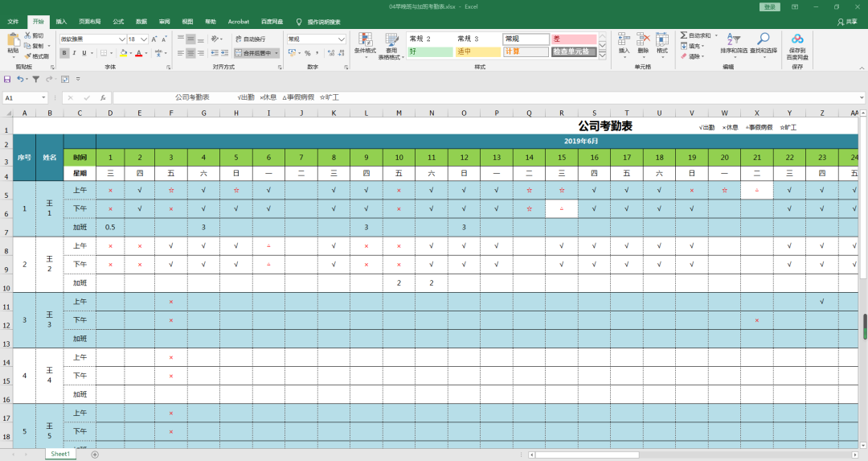The height and width of the screenshot is (461, 868).
Task: Click the fx insert function icon
Action: coord(103,97)
